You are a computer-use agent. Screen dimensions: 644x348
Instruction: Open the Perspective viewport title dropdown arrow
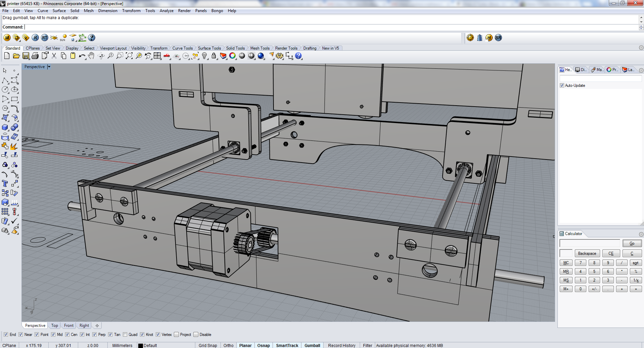[49, 67]
